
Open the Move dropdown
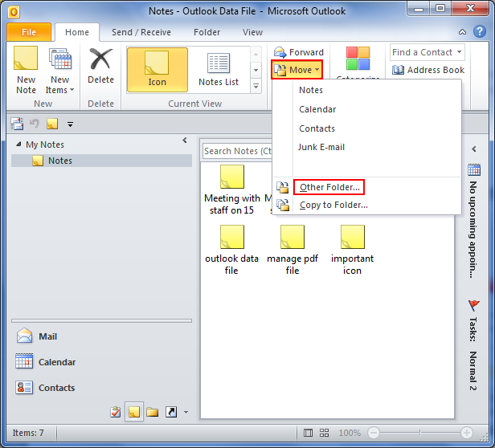[297, 70]
